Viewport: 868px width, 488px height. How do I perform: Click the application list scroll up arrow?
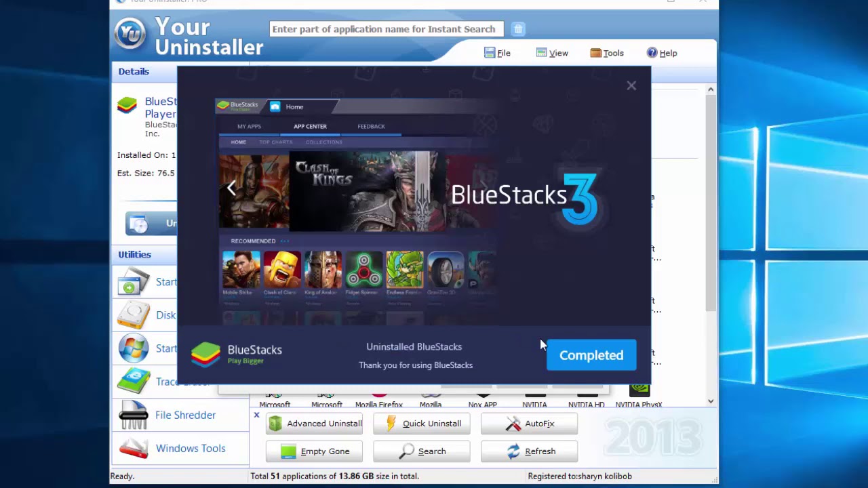(x=711, y=89)
